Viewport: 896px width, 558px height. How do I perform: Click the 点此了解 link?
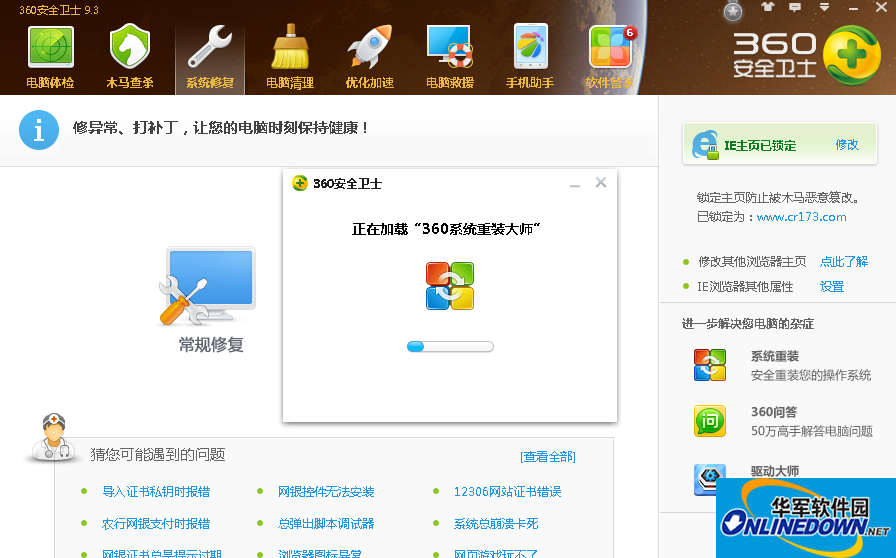pyautogui.click(x=844, y=262)
